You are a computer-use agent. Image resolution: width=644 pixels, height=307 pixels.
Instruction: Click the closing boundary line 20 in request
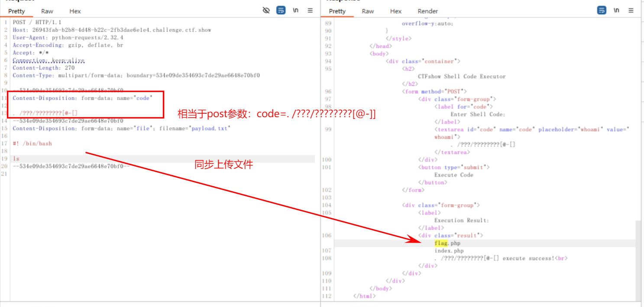pos(71,166)
